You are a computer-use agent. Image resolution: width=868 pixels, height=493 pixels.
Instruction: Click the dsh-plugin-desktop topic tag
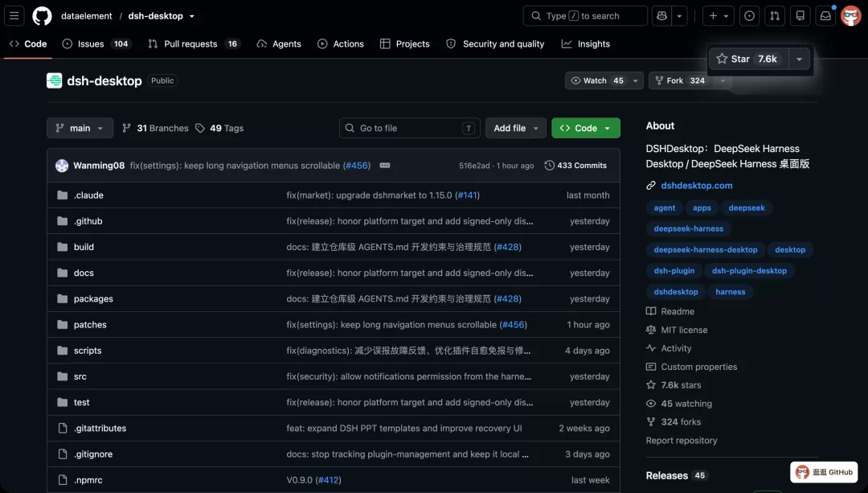pyautogui.click(x=749, y=271)
